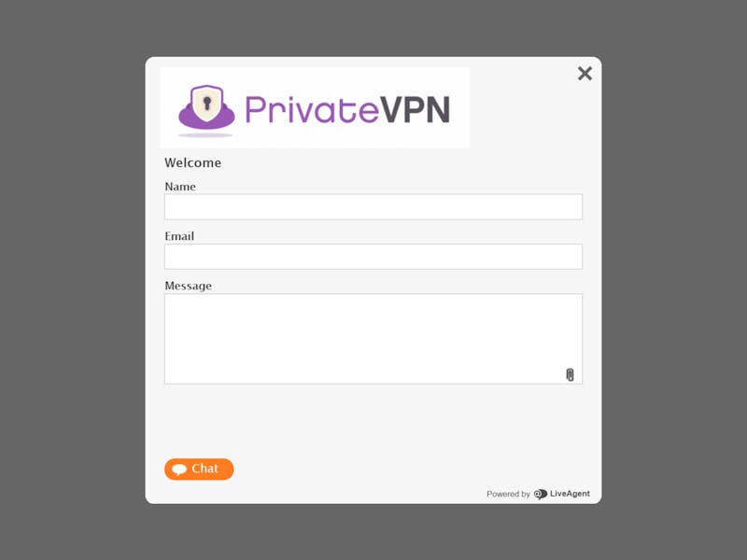
Task: Click the white logo banner beside the VPN text
Action: [459, 107]
